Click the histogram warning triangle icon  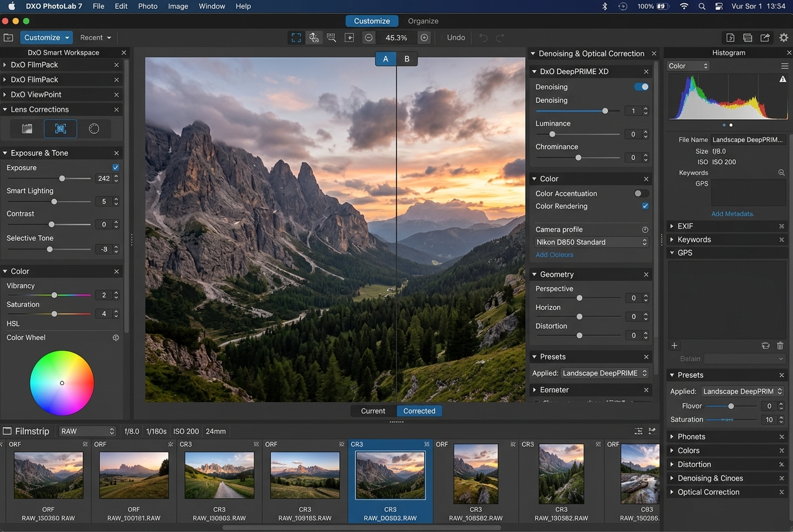tap(783, 79)
